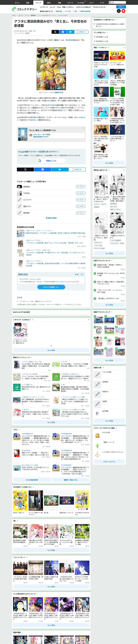Click 連載の一覧はこちら under the コラム section
Viewport: 138px width, 644px height.
(x=71, y=480)
